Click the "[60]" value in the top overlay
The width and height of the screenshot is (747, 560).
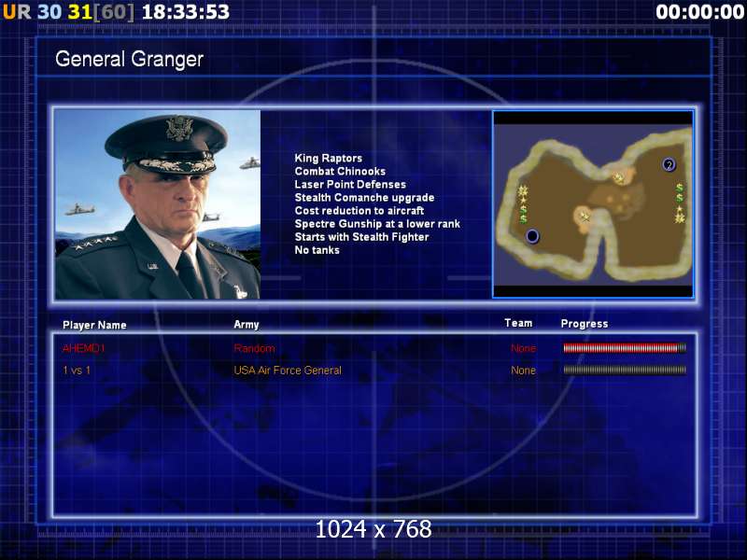[113, 12]
